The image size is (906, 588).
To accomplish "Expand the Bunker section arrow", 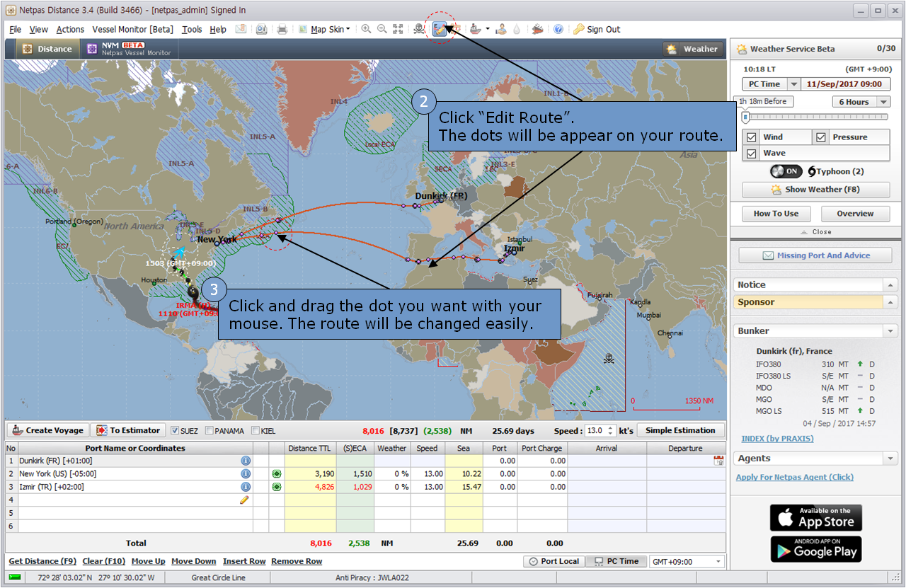I will (890, 330).
